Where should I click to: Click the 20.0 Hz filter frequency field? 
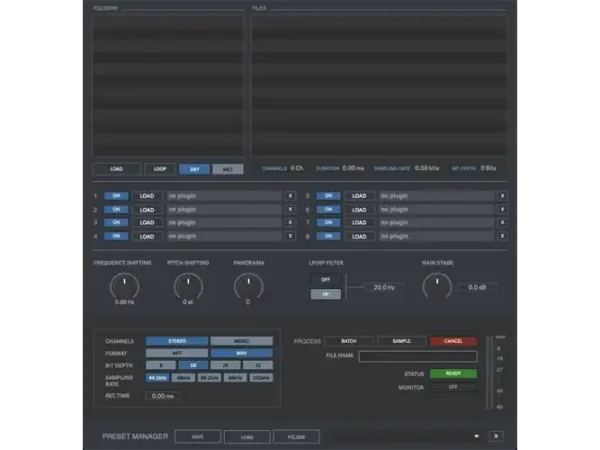point(384,287)
